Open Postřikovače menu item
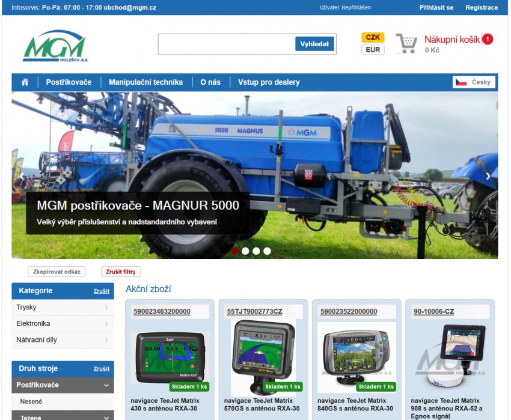The height and width of the screenshot is (420, 511). 69,82
